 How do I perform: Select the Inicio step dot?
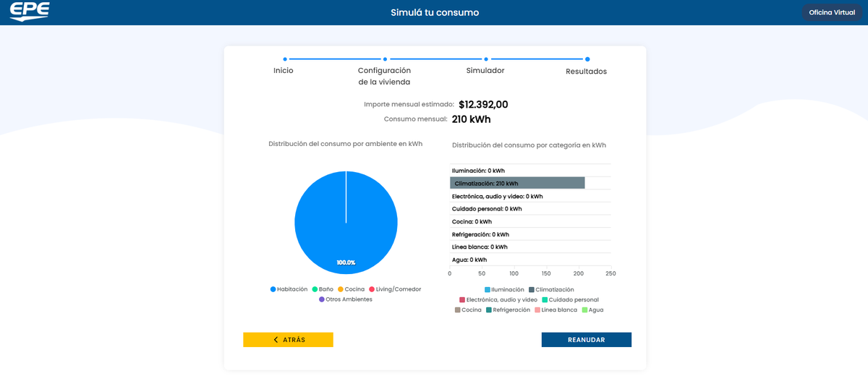tap(285, 59)
